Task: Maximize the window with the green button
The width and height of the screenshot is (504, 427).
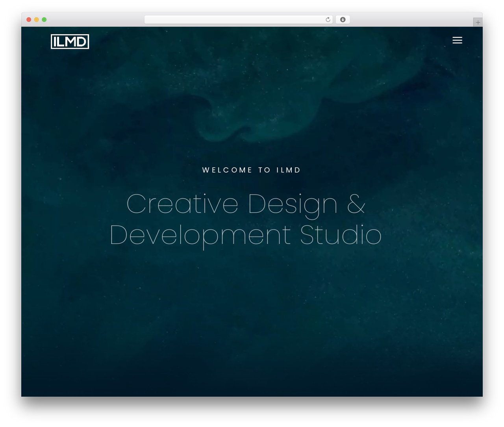Action: click(44, 20)
